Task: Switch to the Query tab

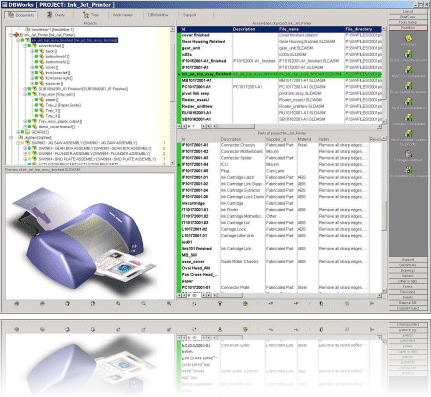Action: 55,15
